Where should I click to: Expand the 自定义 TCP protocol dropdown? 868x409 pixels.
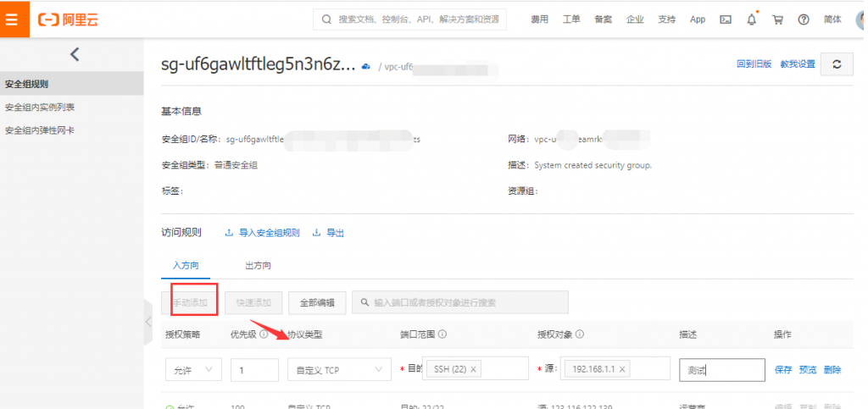pos(338,369)
